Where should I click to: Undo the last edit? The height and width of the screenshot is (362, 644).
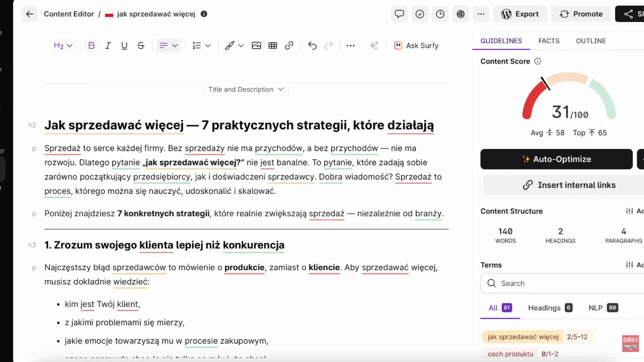(312, 45)
